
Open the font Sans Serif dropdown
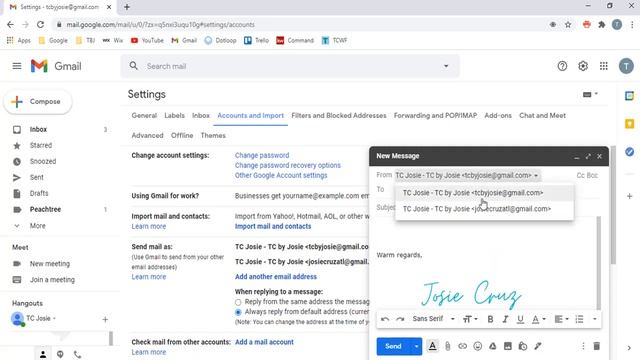click(433, 319)
